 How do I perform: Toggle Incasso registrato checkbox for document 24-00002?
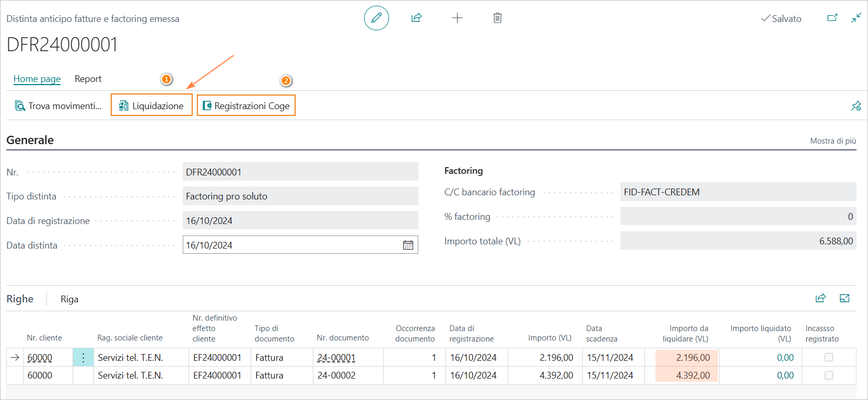point(828,375)
